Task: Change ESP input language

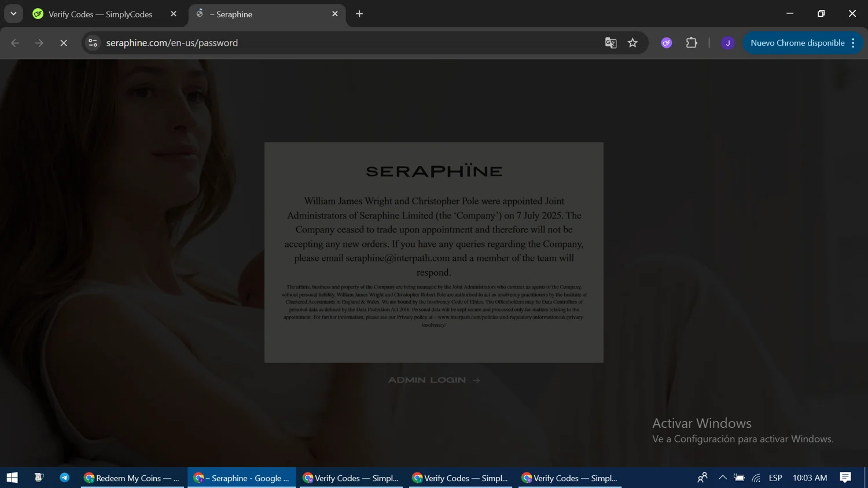Action: point(775,478)
